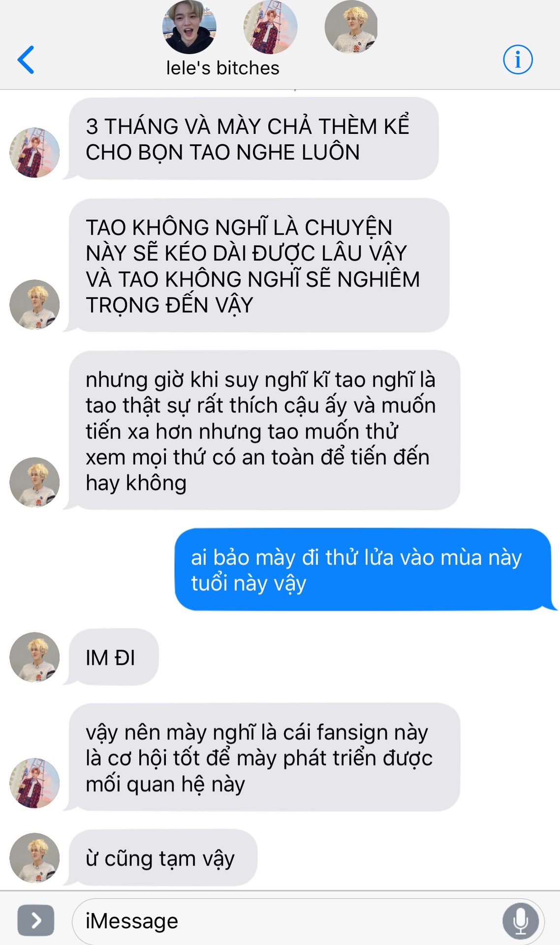The width and height of the screenshot is (560, 945).
Task: Tap the blue back arrow
Action: click(x=26, y=60)
